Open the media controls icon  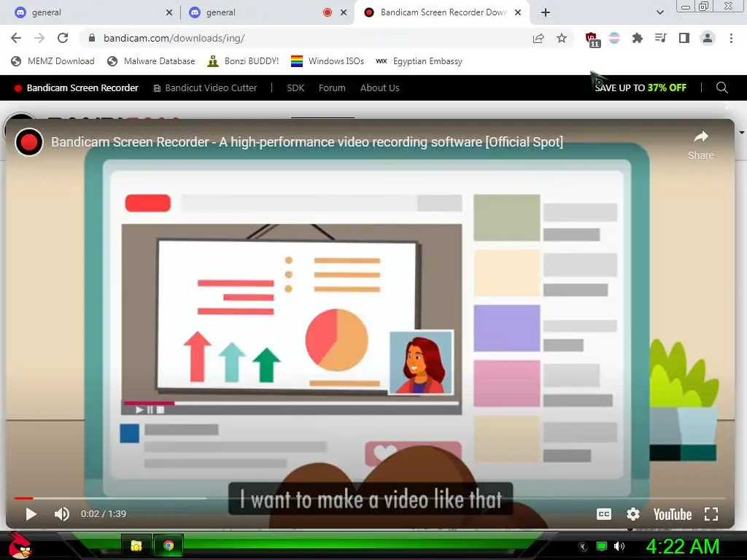click(x=660, y=38)
